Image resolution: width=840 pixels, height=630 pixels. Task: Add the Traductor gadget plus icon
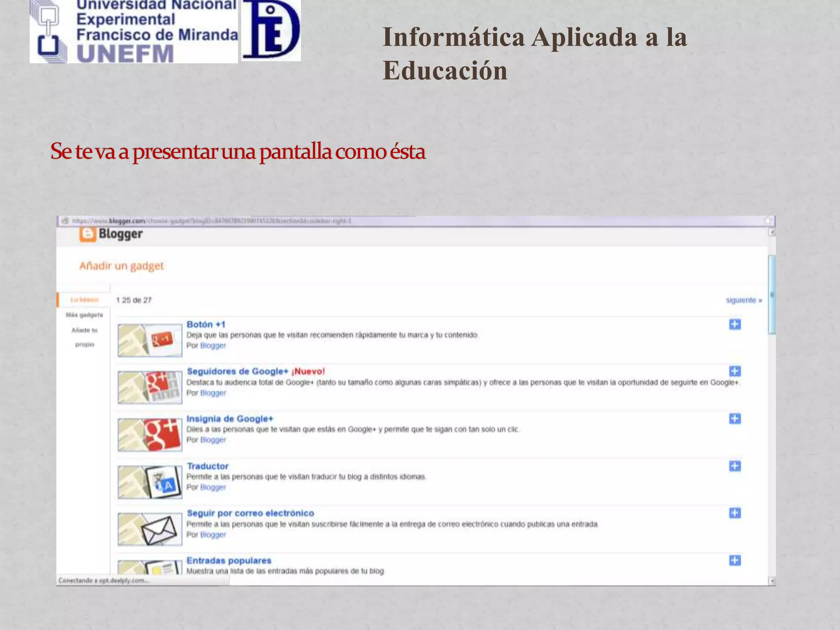(x=735, y=466)
